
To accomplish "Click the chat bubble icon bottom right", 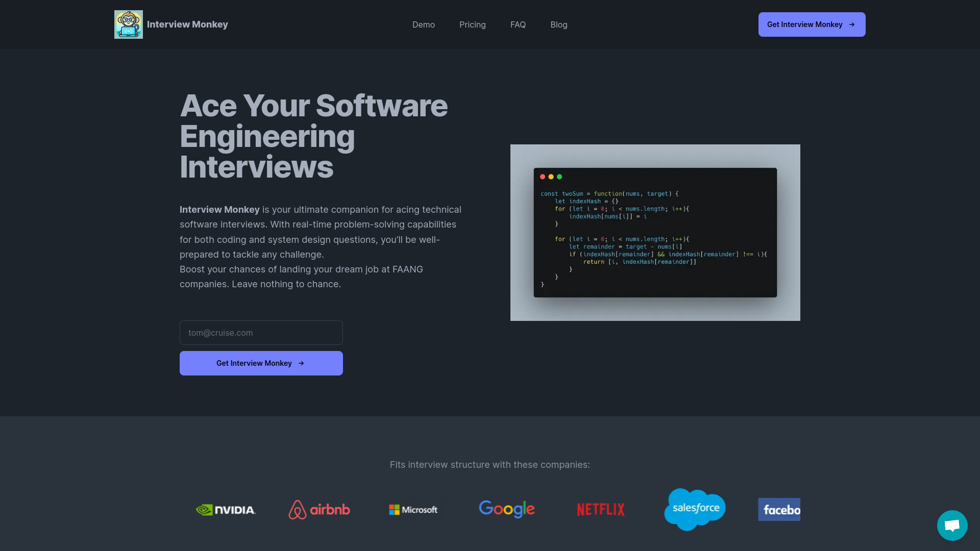I will point(952,525).
